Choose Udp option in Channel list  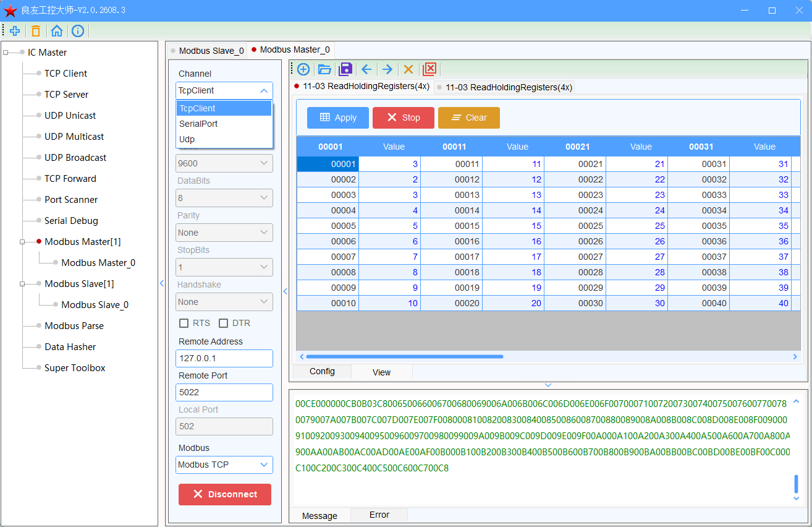click(224, 139)
